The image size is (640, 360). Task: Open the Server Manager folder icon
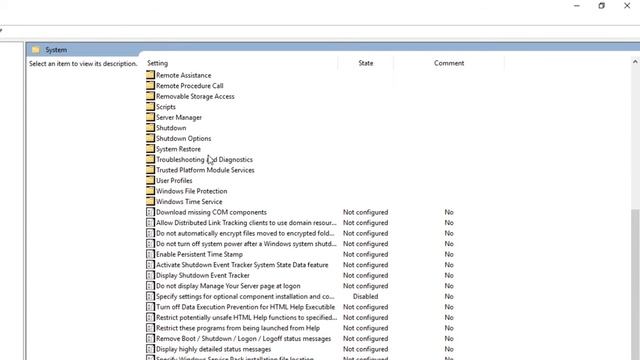tap(150, 118)
